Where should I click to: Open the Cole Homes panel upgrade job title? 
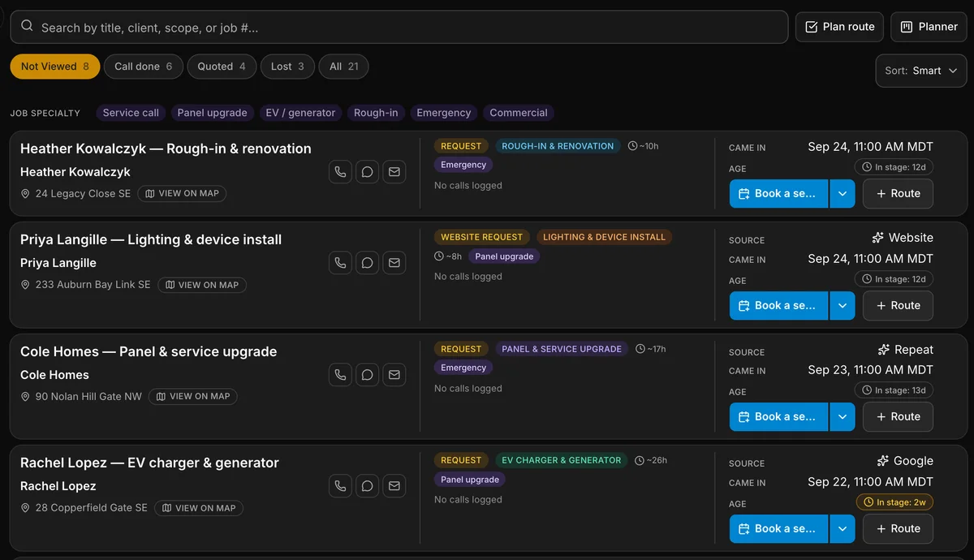tap(149, 351)
